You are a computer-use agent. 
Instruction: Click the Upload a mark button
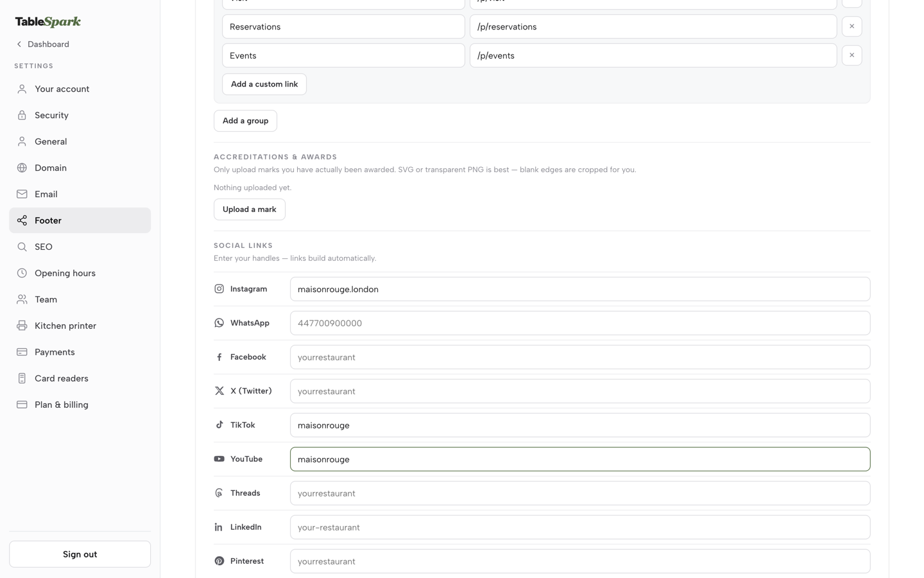point(250,209)
